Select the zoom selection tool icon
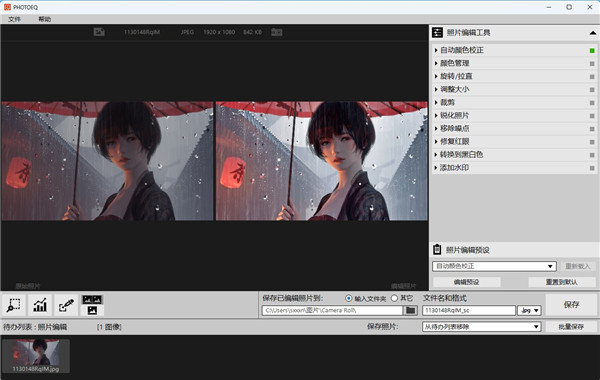 [14, 305]
